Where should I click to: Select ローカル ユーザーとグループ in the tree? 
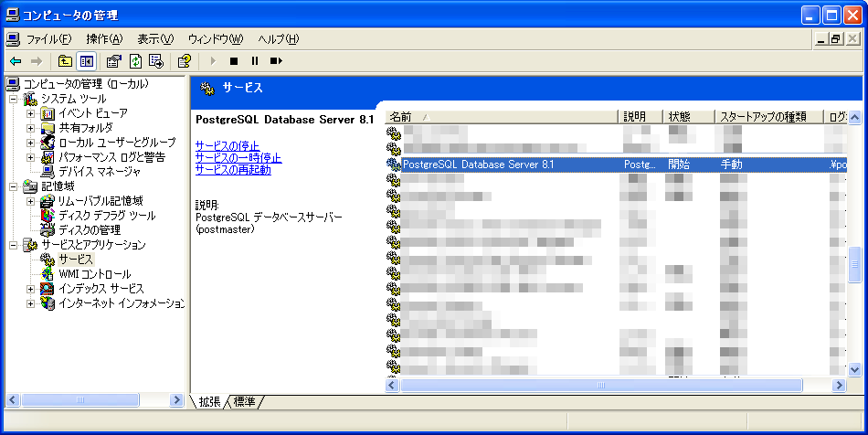tap(117, 143)
